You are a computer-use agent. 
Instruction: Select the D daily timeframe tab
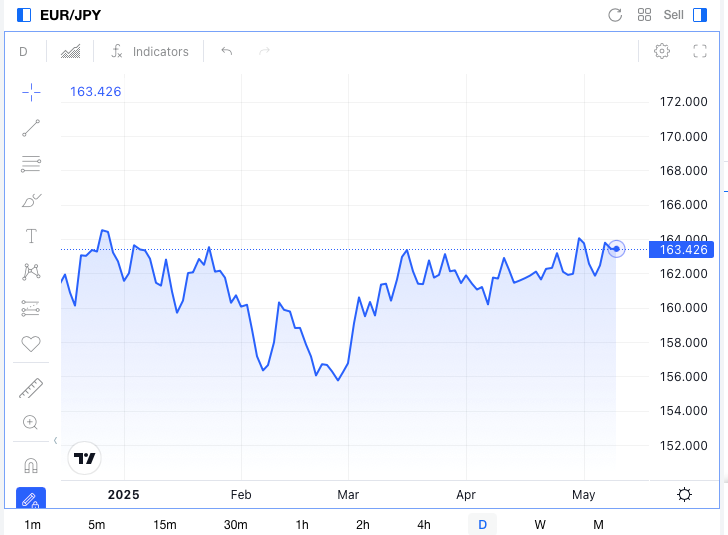482,525
